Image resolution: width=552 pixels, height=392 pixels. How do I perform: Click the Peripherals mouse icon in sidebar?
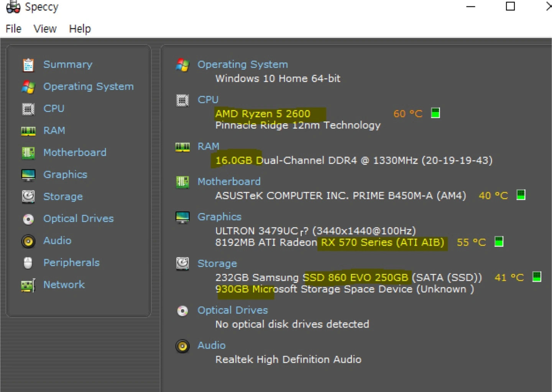[x=28, y=263]
